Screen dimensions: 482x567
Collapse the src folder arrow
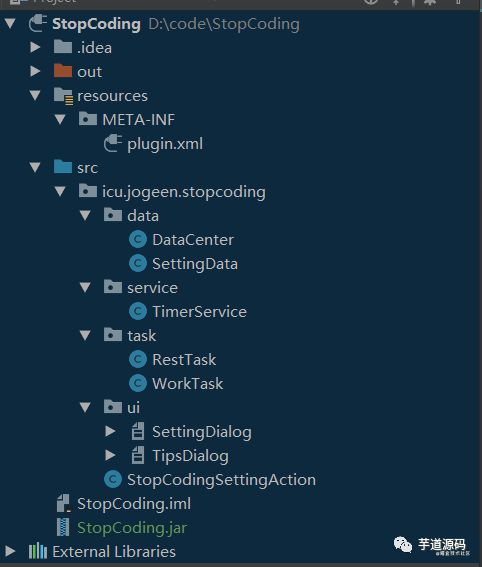tap(35, 167)
